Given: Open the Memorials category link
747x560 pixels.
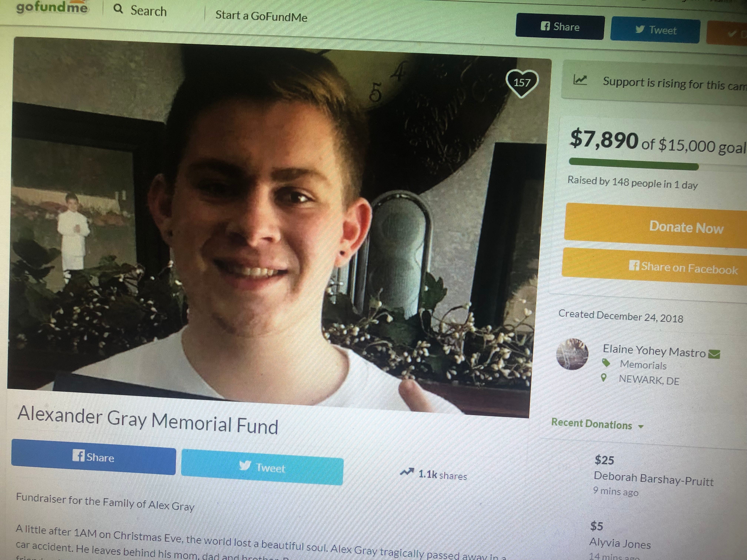Looking at the screenshot, I should (x=643, y=365).
